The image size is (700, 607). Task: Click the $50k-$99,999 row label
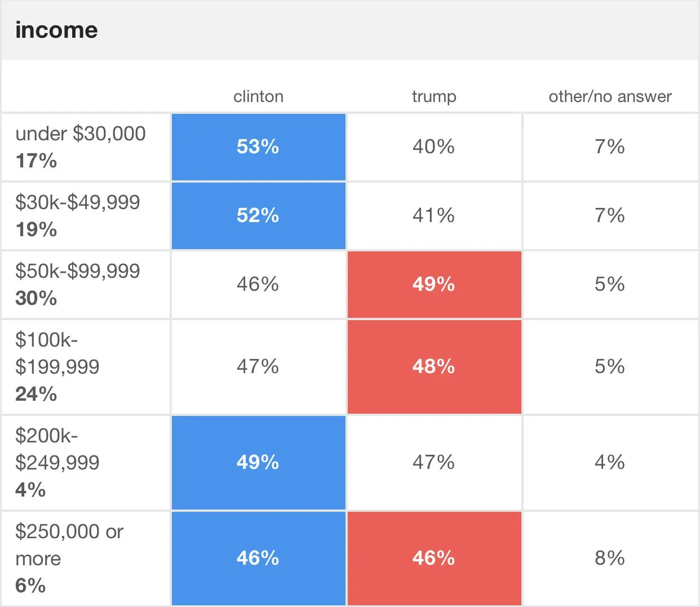[x=78, y=272]
